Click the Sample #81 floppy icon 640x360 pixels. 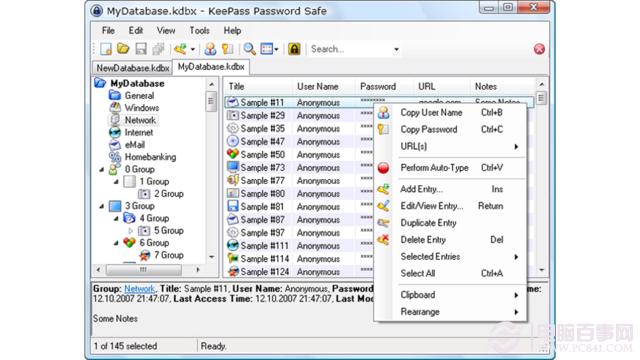click(233, 206)
